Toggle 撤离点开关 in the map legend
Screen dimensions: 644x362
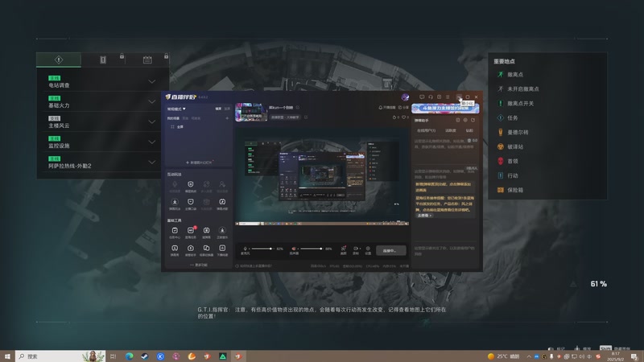click(x=516, y=104)
